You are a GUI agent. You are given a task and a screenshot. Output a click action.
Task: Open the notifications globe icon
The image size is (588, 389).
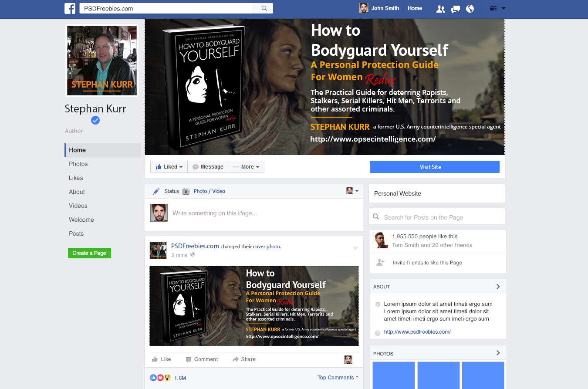pyautogui.click(x=470, y=9)
